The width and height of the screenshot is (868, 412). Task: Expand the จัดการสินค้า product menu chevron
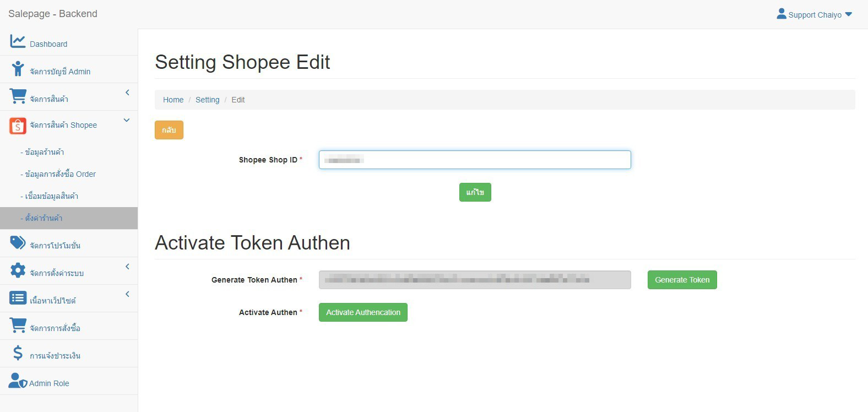[127, 93]
